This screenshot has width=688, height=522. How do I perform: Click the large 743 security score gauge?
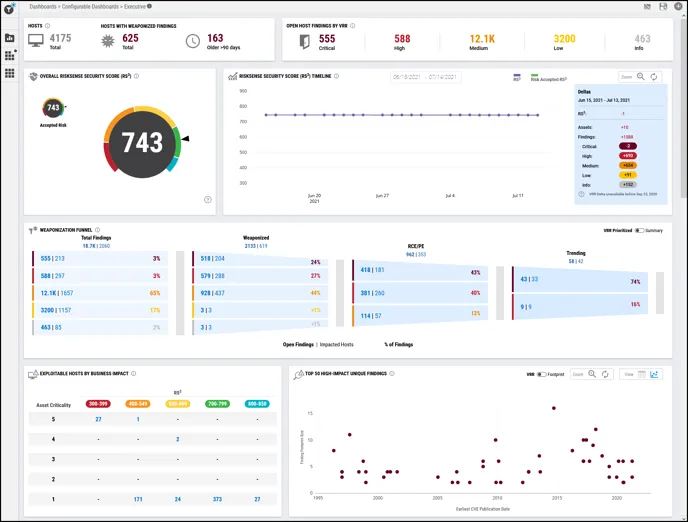click(x=142, y=142)
